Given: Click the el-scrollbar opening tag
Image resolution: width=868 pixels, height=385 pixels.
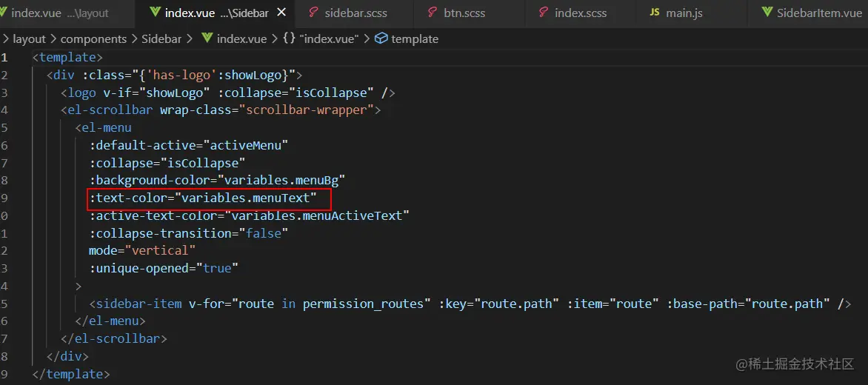Looking at the screenshot, I should 221,110.
